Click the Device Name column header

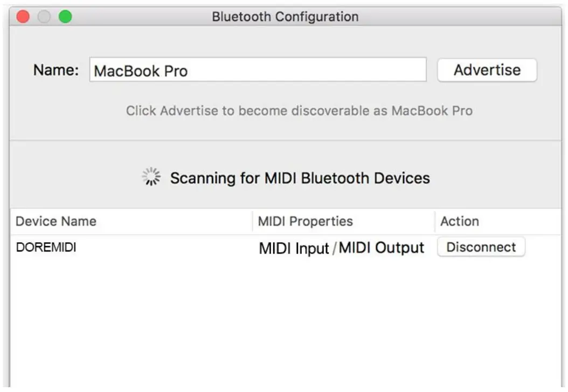[x=56, y=221]
